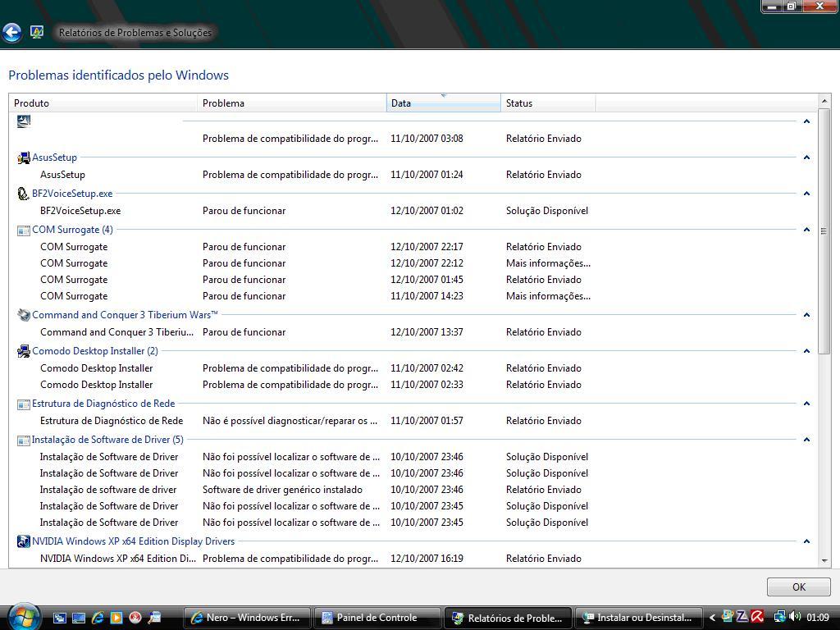This screenshot has width=840, height=630.
Task: Select NVIDIA row dated 12/10/2007 16:19
Action: pos(413,559)
